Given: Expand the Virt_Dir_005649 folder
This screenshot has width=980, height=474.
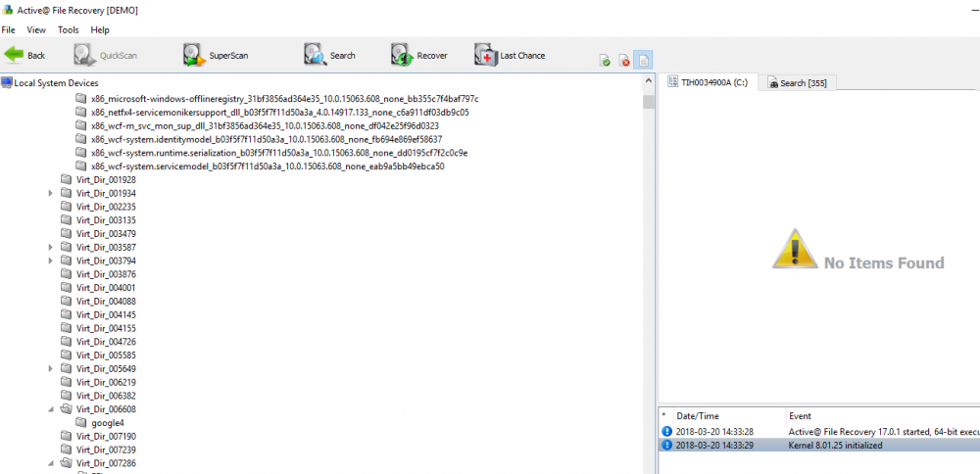Looking at the screenshot, I should [x=51, y=369].
